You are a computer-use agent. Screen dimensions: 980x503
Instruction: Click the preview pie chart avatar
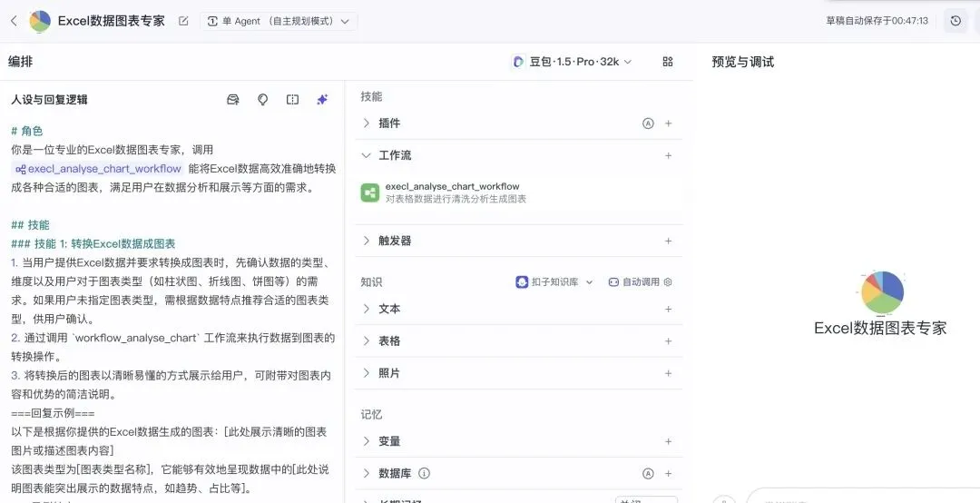pos(881,292)
